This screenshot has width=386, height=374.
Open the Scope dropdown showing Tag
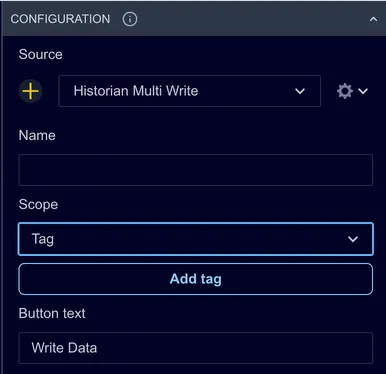[x=196, y=239]
